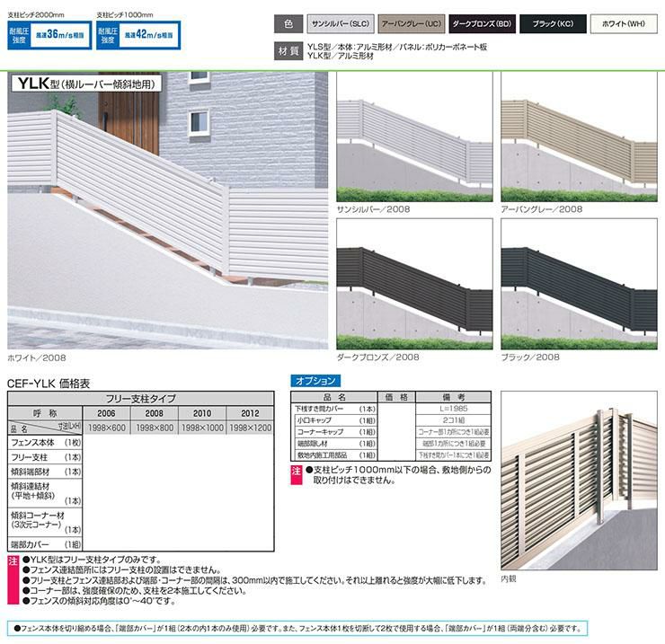Click the 材質 label box
Image resolution: width=665 pixels, height=644 pixels.
pos(288,50)
